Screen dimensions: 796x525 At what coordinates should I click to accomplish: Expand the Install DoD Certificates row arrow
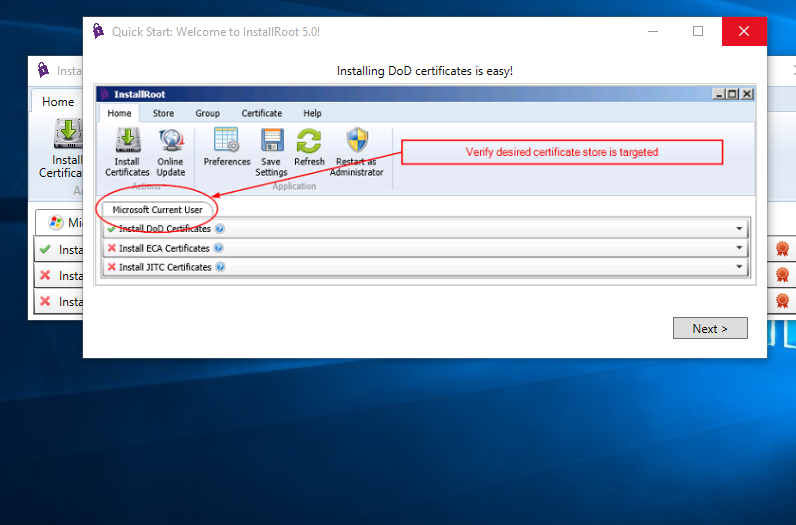(x=739, y=228)
